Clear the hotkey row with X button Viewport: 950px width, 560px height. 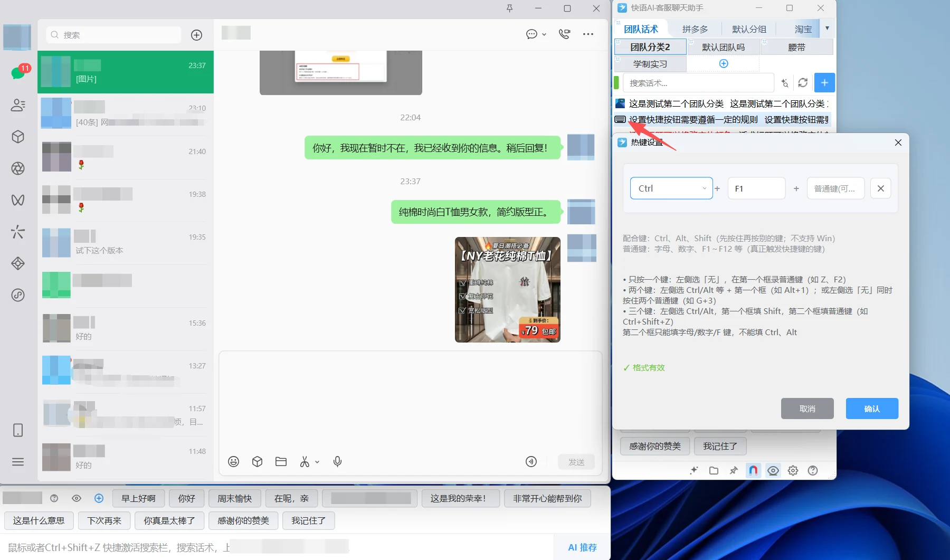[880, 188]
